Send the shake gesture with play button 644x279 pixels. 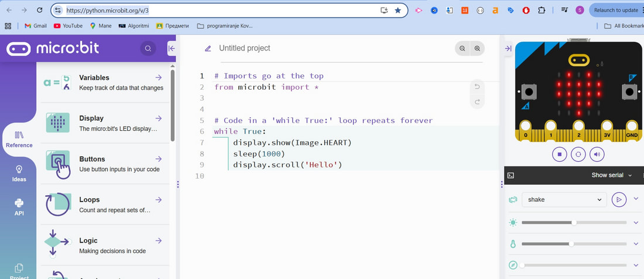[x=619, y=200]
